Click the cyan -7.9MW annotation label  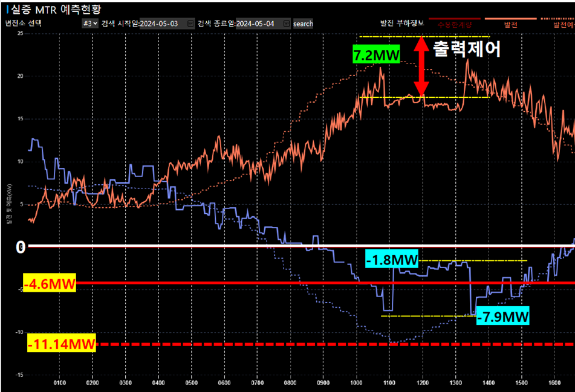click(x=502, y=316)
